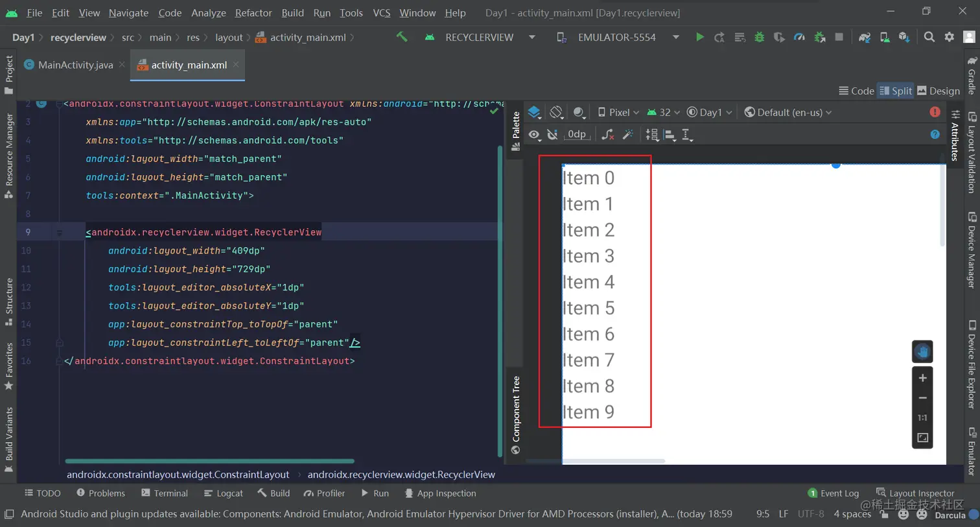Run the app with the green play button

tap(699, 38)
